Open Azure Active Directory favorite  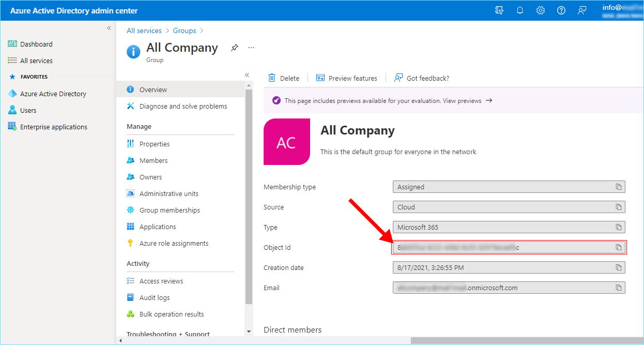click(53, 94)
